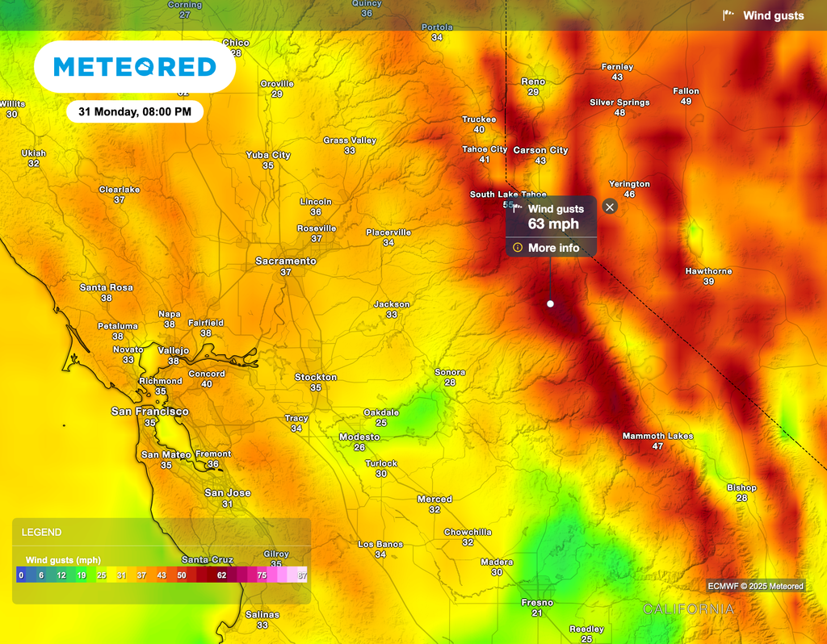Click the ECMWF © 2025 Meteored attribution
Screen dimensions: 827x644
[754, 587]
